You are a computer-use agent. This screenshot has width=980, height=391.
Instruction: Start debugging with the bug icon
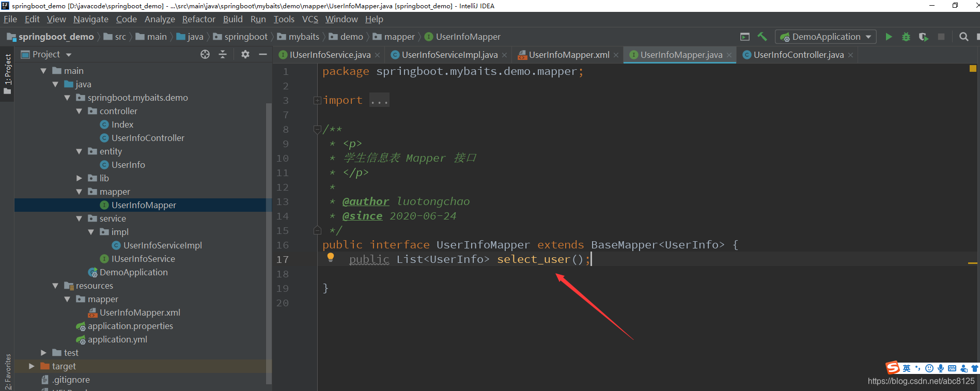pos(906,37)
